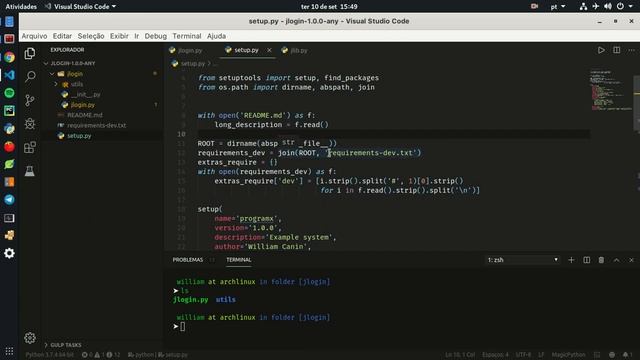Screen dimensions: 640x360
Task: Expand the utils folder
Action: (77, 84)
